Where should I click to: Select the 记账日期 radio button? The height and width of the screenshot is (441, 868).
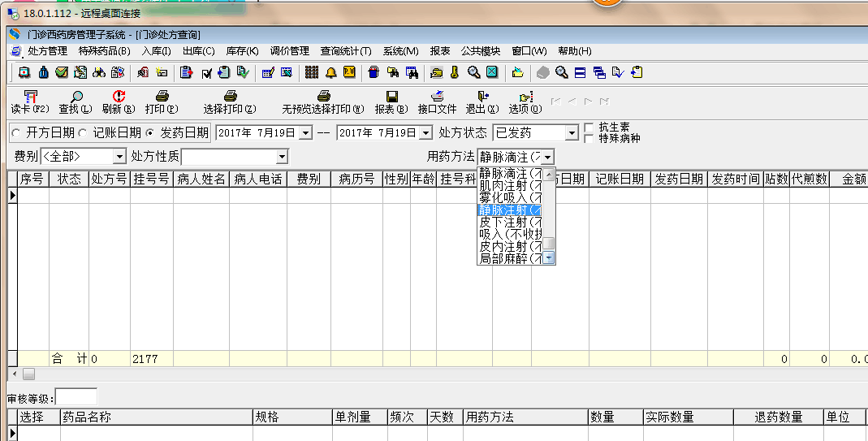(83, 133)
